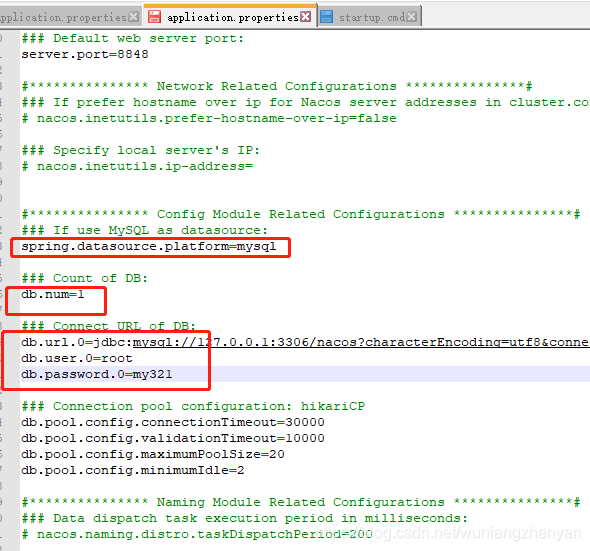
Task: Close the leftmost application.properties tab
Action: (x=133, y=17)
